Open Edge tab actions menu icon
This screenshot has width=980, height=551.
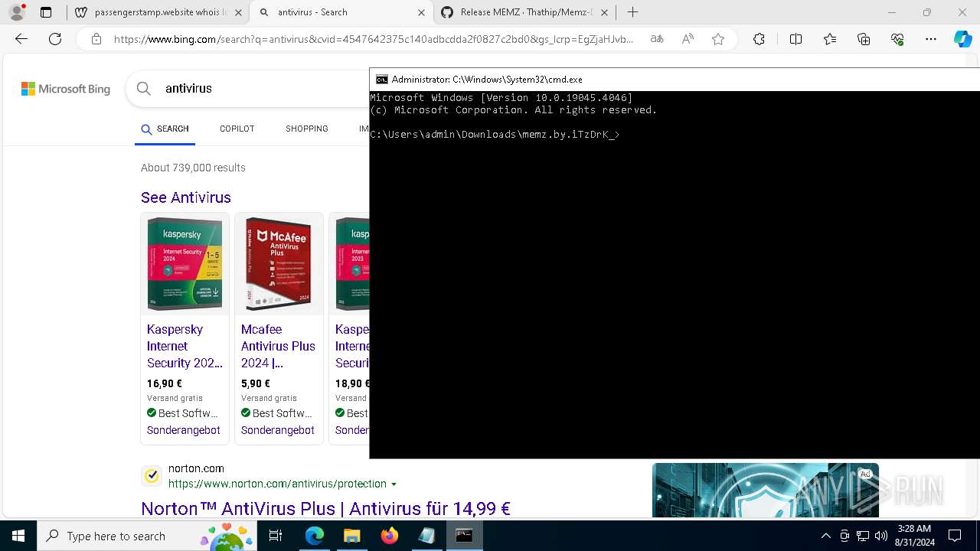[x=46, y=12]
